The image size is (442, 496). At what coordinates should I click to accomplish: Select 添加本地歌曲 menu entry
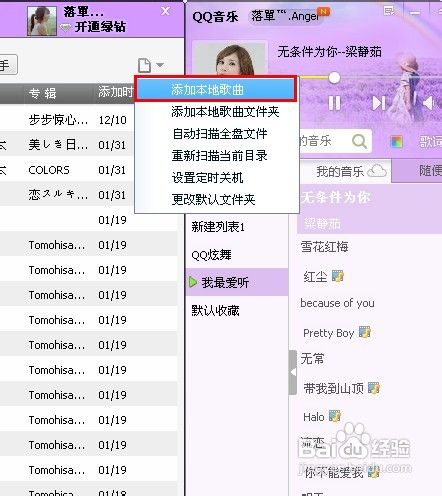216,90
